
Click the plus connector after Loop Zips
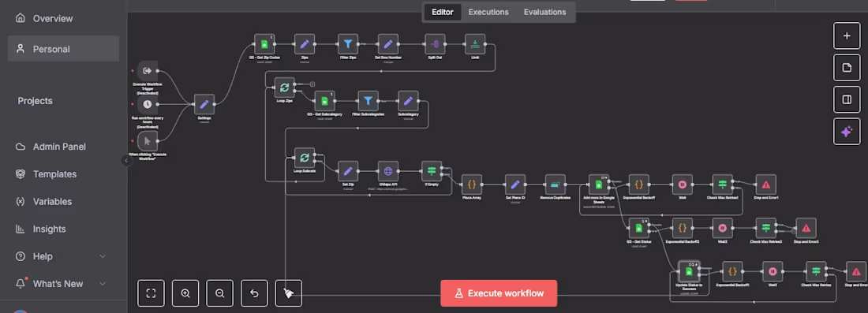312,84
